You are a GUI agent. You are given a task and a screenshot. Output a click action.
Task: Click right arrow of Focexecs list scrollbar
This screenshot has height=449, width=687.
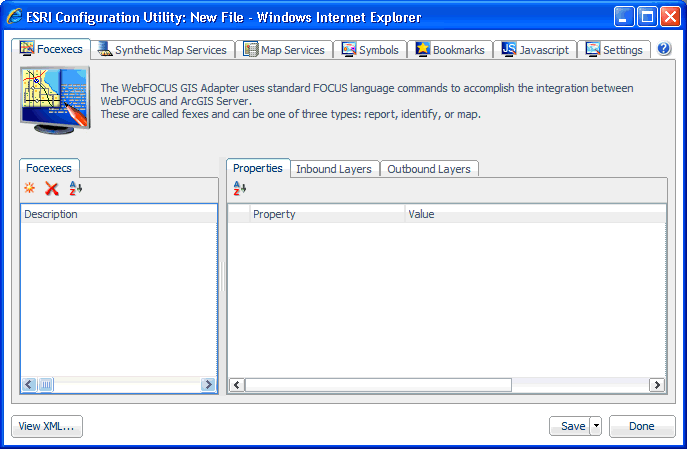[208, 385]
